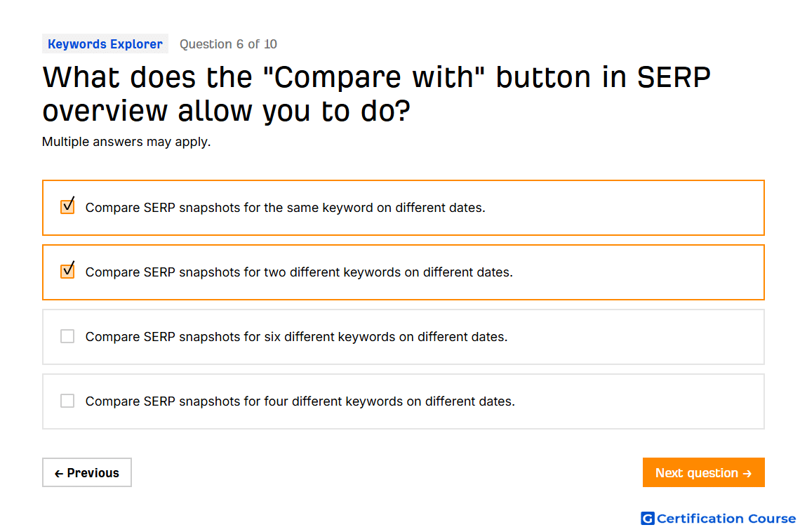Click the left arrow icon on Previous
Viewport: 807px width, 532px height.
click(59, 473)
